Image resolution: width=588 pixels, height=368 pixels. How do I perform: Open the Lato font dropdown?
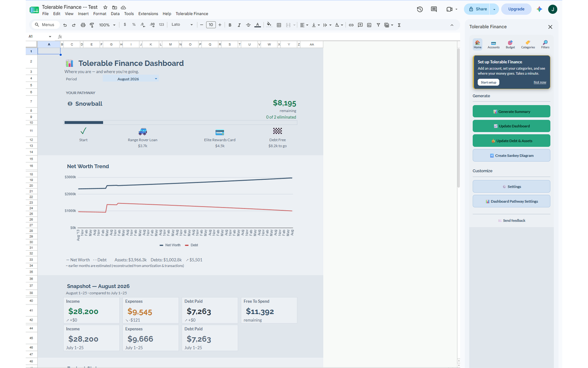click(x=182, y=25)
